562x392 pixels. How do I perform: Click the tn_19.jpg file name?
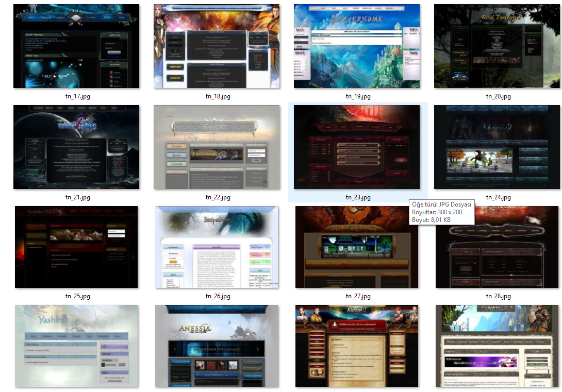(x=358, y=96)
